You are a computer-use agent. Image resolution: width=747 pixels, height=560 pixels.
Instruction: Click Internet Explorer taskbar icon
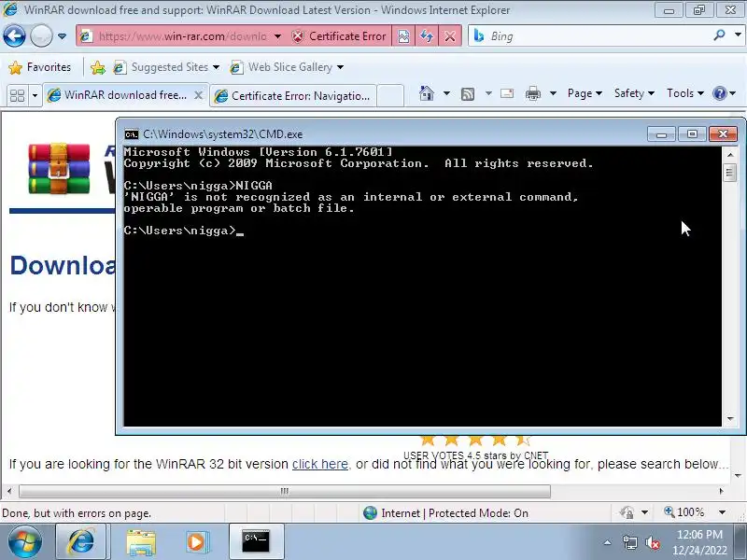point(80,542)
